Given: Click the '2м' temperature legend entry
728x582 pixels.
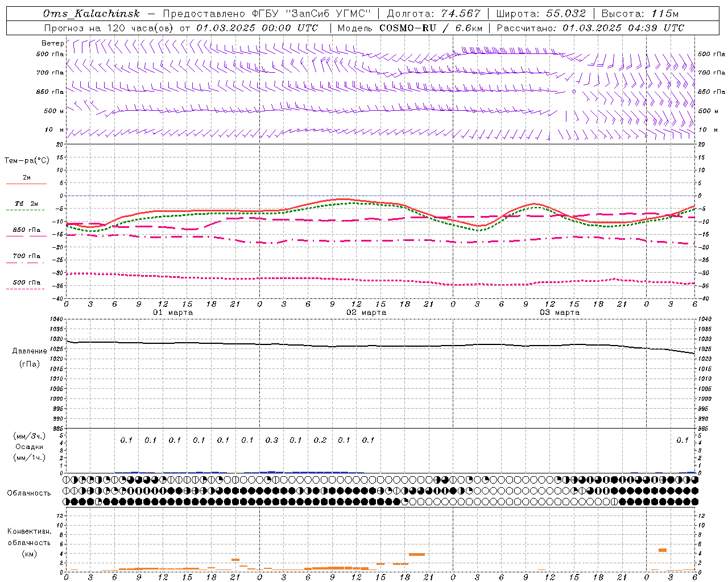Looking at the screenshot, I should pos(27,178).
